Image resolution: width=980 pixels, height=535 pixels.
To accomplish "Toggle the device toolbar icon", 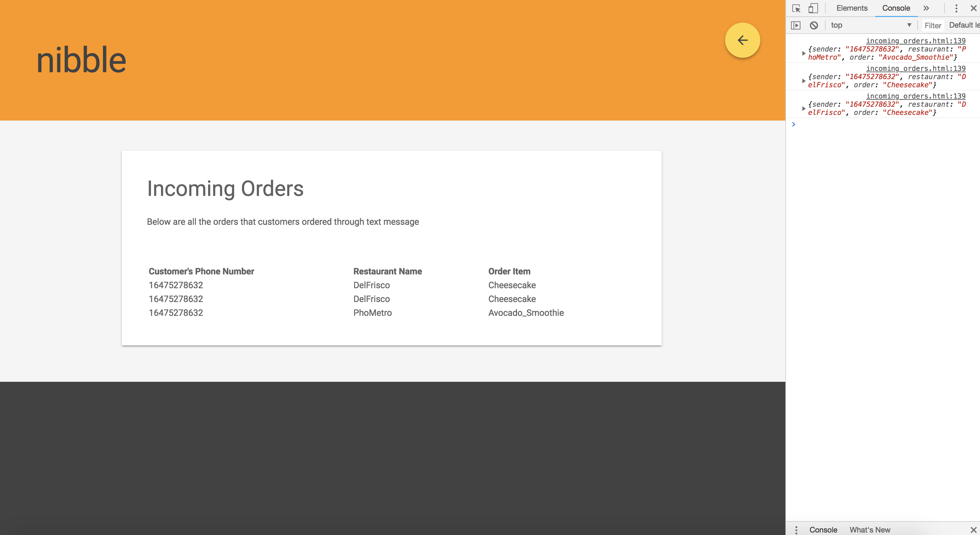I will (x=813, y=8).
